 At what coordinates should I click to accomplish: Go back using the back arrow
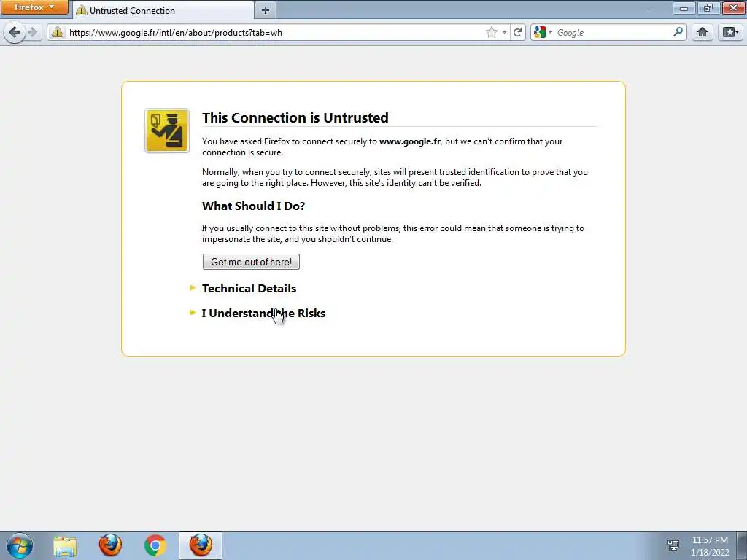15,32
